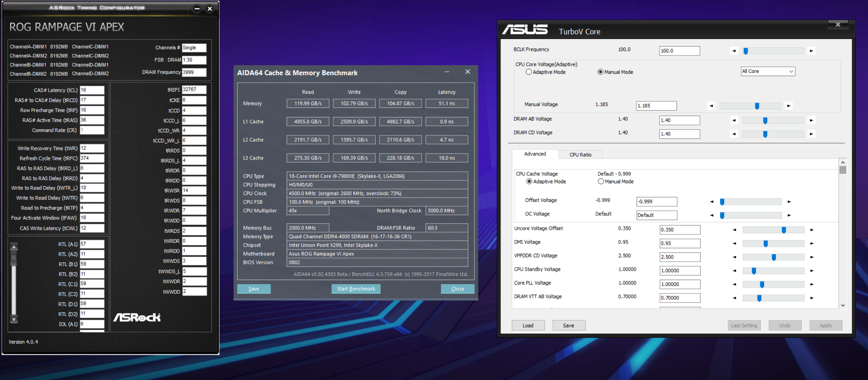Image resolution: width=868 pixels, height=380 pixels.
Task: Click the Save button in TurboV Core
Action: pos(569,325)
